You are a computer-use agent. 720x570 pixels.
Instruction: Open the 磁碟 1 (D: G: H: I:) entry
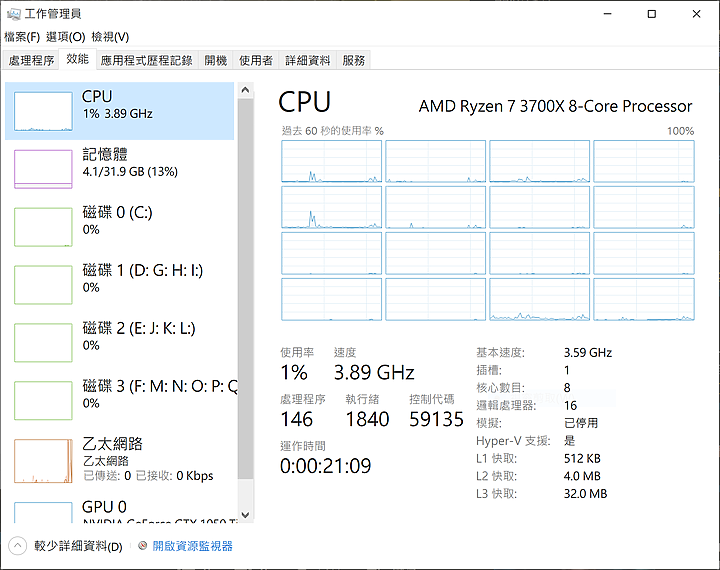tap(121, 284)
